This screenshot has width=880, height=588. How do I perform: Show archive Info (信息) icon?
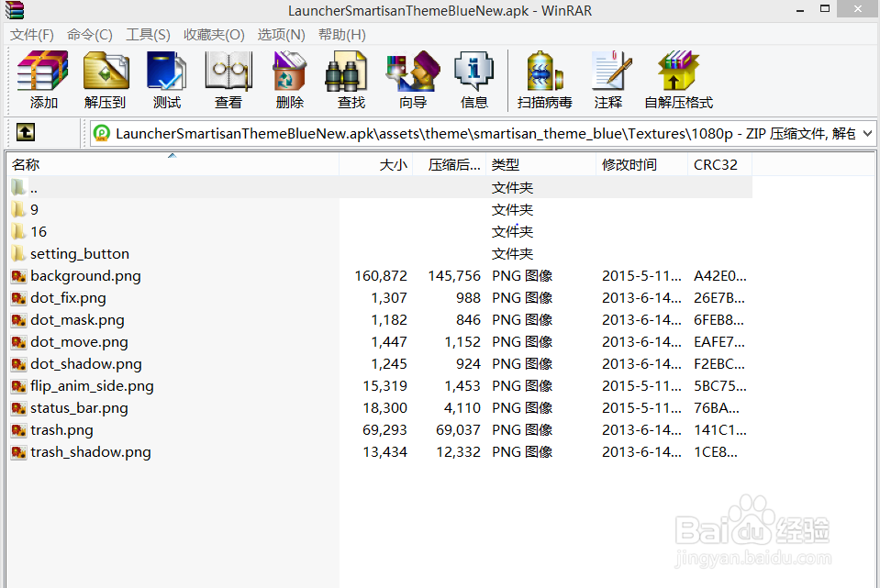click(474, 71)
